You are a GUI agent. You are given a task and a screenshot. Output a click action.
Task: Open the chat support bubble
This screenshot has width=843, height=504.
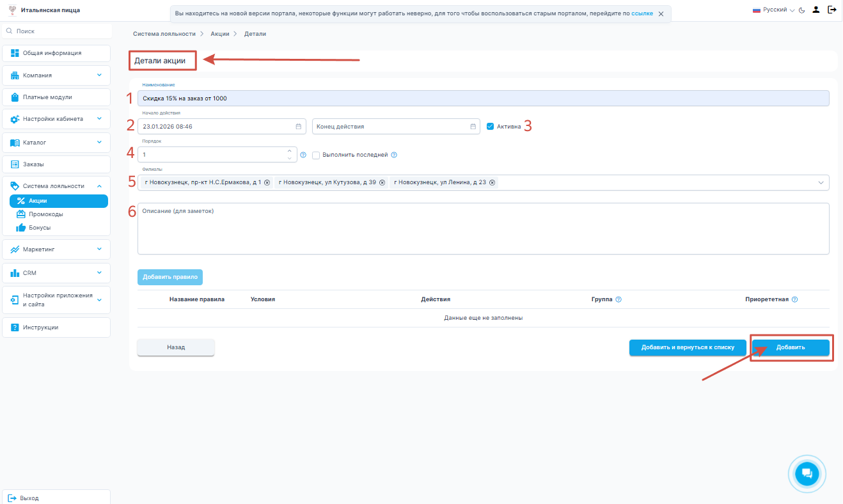pos(806,474)
